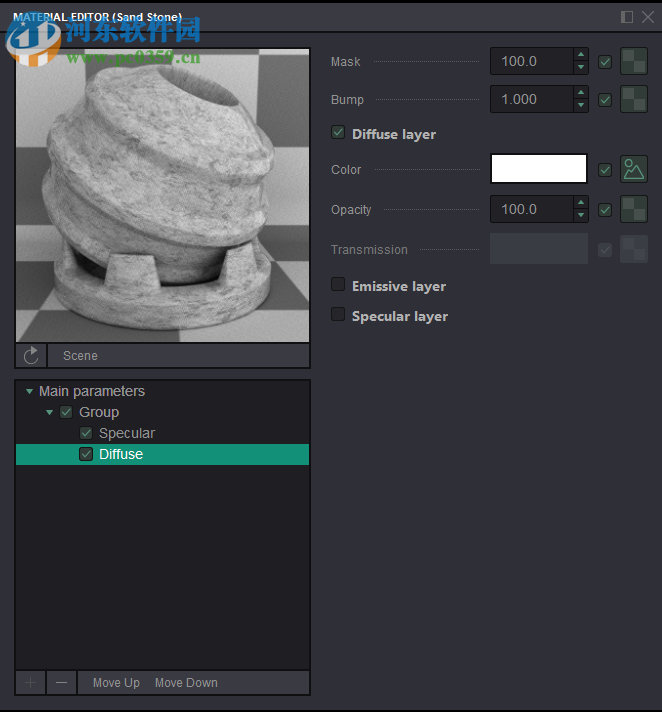Click the Mask value input field
662x712 pixels.
click(x=532, y=61)
